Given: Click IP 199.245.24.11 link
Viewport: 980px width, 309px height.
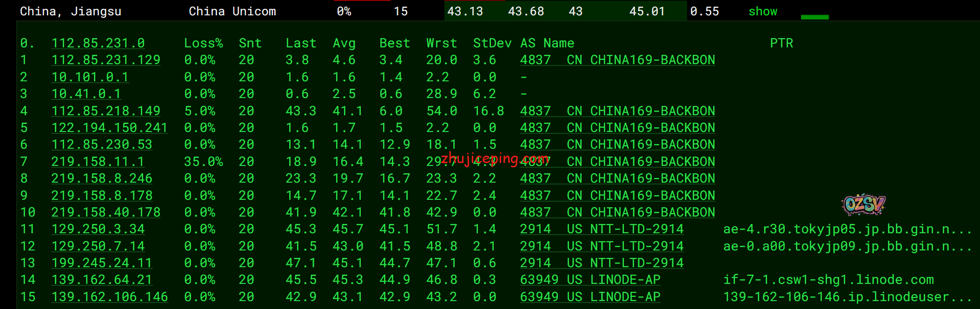Looking at the screenshot, I should click(x=101, y=263).
